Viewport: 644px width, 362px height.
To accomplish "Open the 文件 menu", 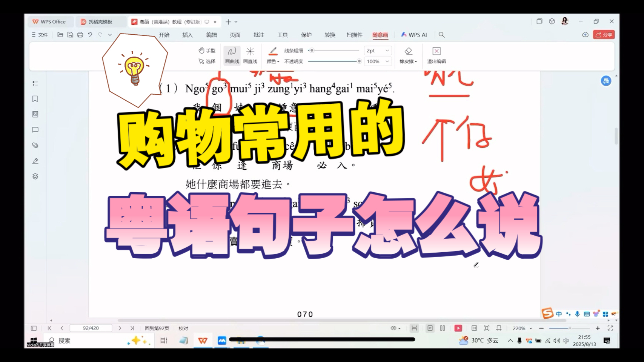I will coord(40,35).
